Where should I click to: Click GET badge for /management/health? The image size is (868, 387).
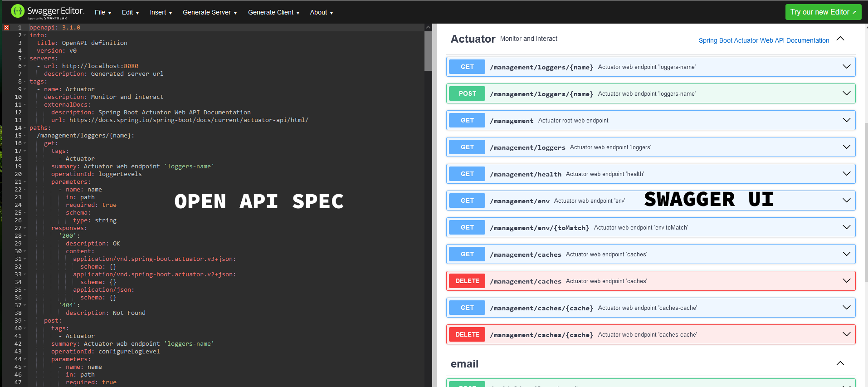(467, 174)
